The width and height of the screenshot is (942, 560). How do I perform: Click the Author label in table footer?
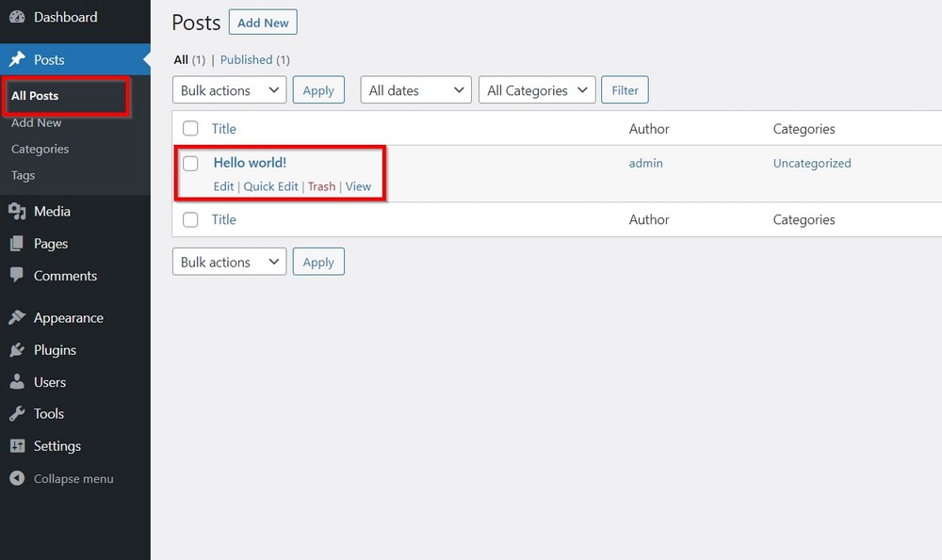pos(649,219)
